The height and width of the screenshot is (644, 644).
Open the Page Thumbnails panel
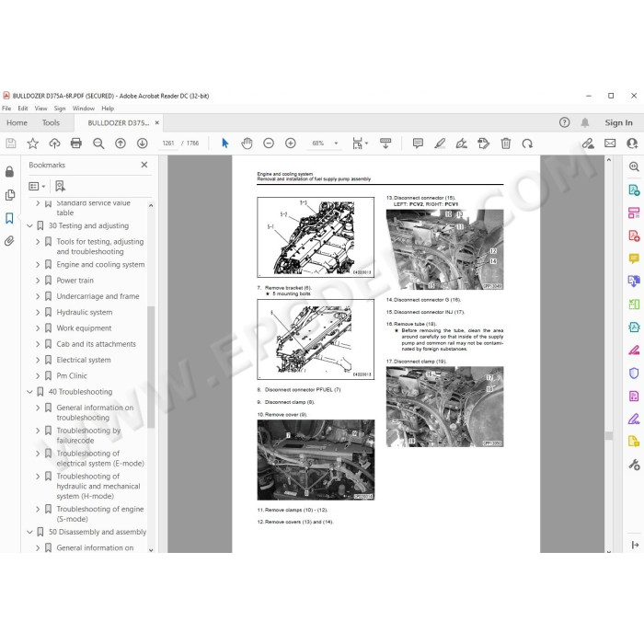click(x=9, y=195)
